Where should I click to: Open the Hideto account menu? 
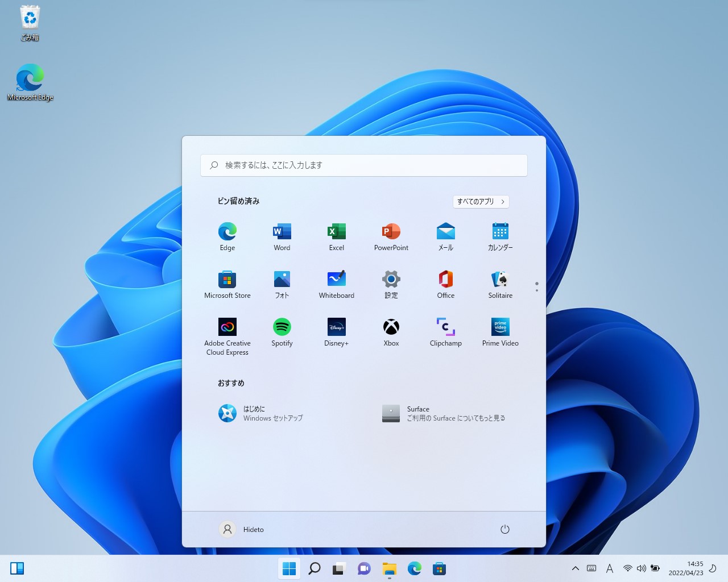pos(241,529)
